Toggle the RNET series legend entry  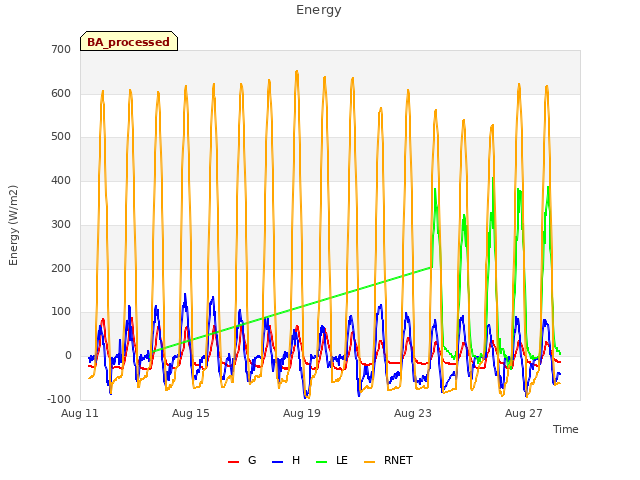[x=388, y=460]
